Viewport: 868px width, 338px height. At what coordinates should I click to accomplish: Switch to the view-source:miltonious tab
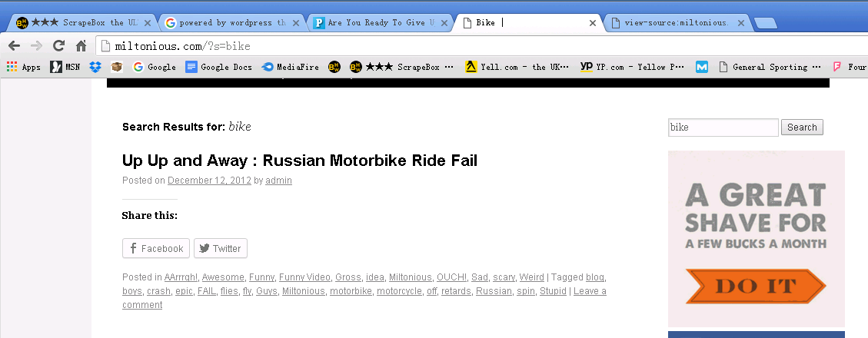point(677,23)
